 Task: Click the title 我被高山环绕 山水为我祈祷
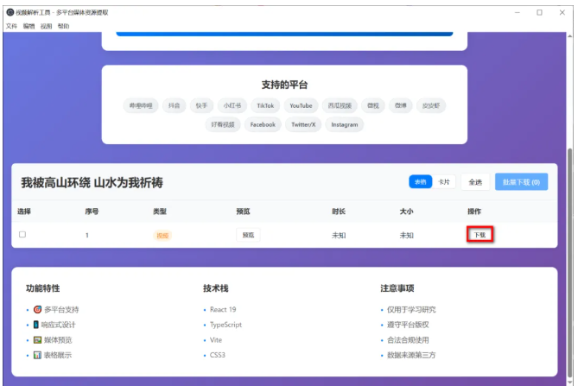[x=92, y=182]
